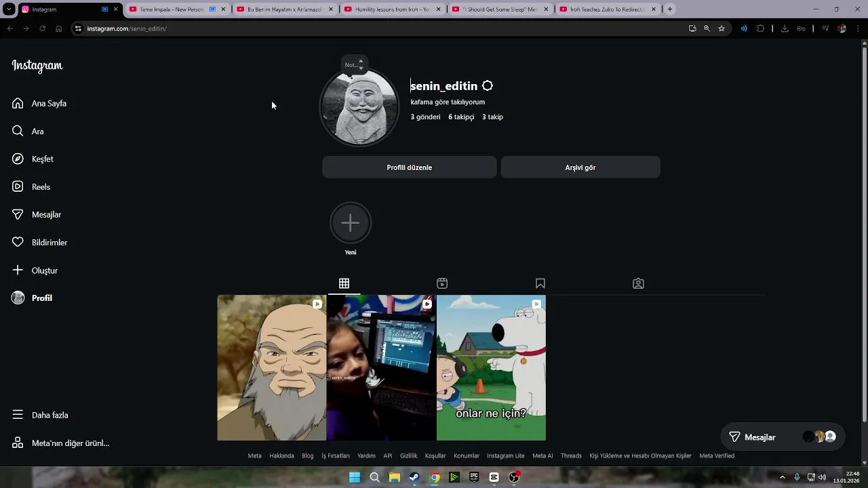Open Steam from the taskbar
868x488 pixels.
(x=414, y=477)
